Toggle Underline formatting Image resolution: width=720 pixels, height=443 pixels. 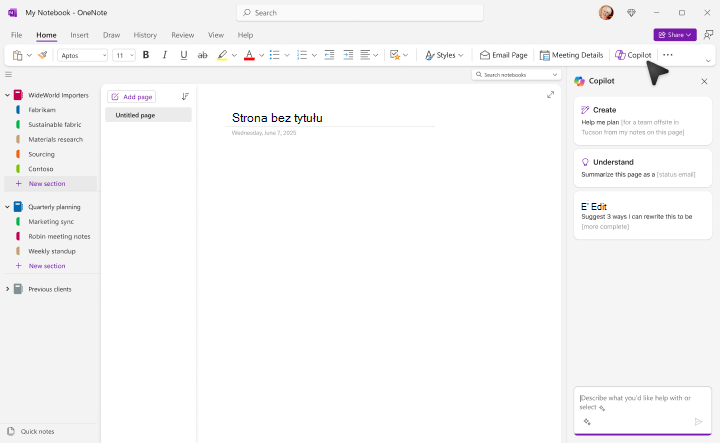click(184, 55)
